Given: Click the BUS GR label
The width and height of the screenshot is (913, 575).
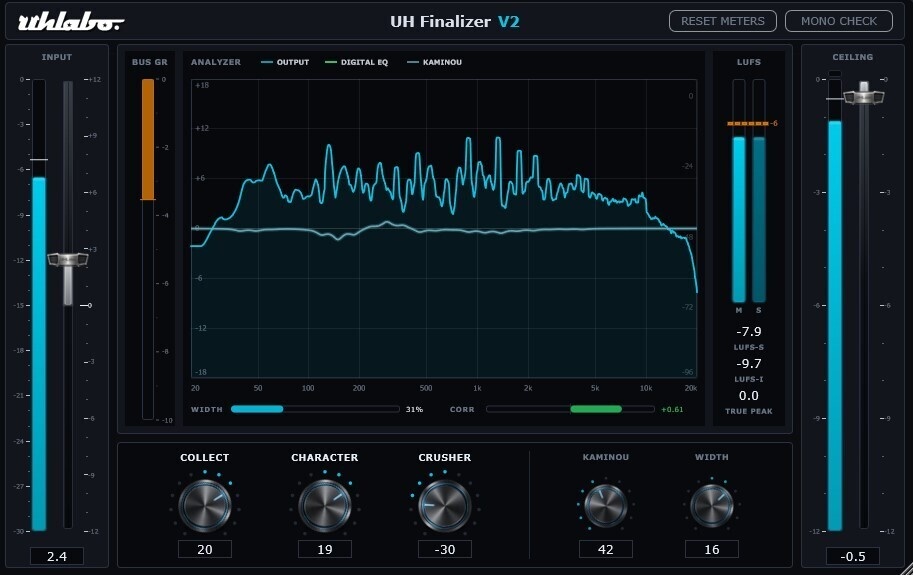Looking at the screenshot, I should 149,62.
